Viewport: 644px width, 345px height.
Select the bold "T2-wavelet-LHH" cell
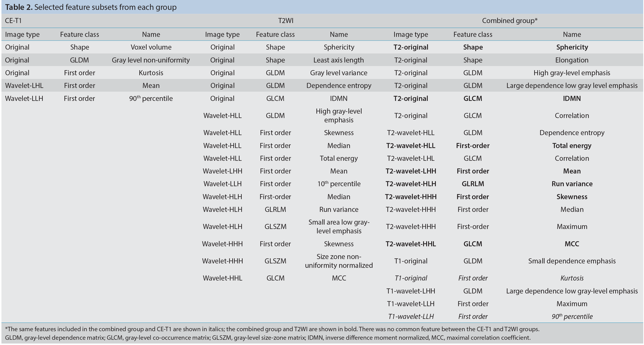click(x=411, y=171)
